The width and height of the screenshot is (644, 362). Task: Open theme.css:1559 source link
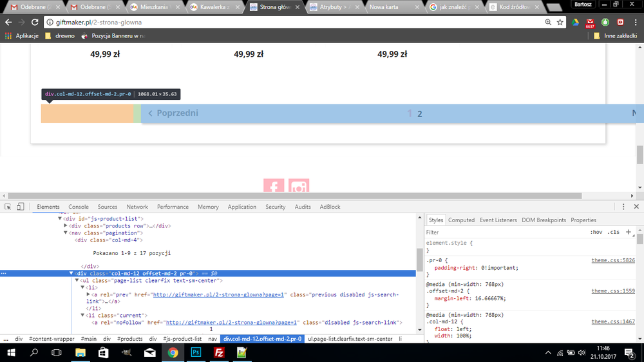coord(613,291)
